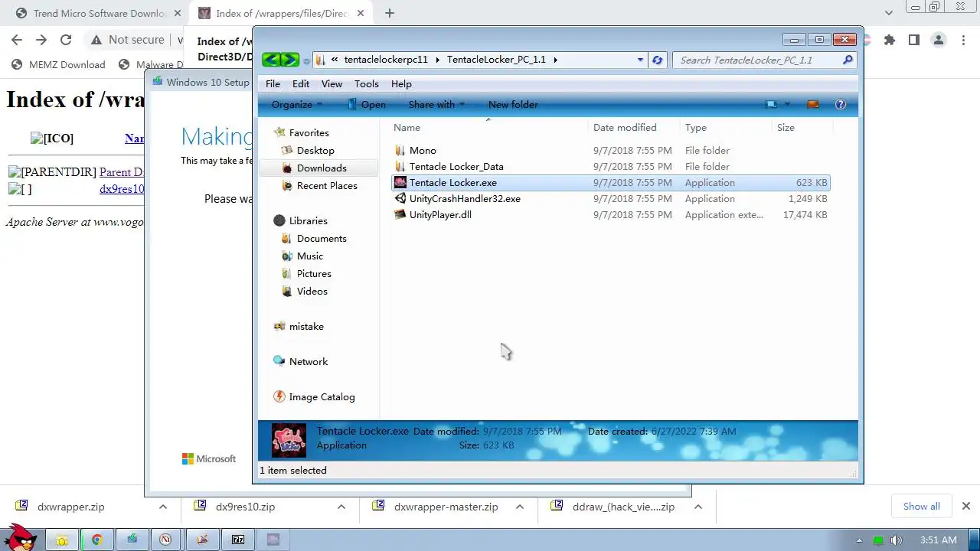Select the mistake user folder in the sidebar
980x551 pixels.
tap(306, 327)
